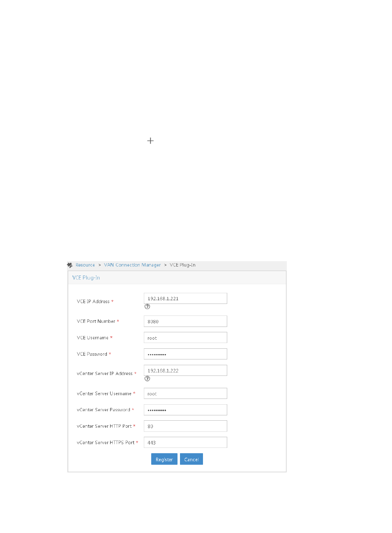
Task: Click the VCE IP Address label
Action: click(93, 301)
